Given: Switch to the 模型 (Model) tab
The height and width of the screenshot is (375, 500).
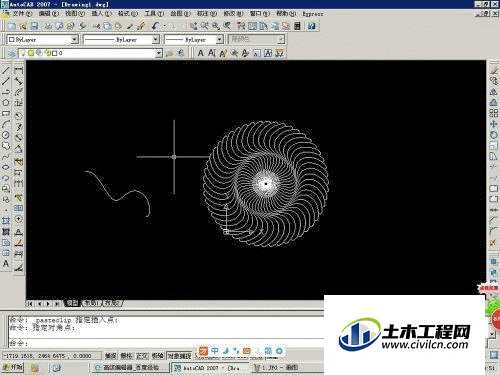Looking at the screenshot, I should pyautogui.click(x=72, y=303).
